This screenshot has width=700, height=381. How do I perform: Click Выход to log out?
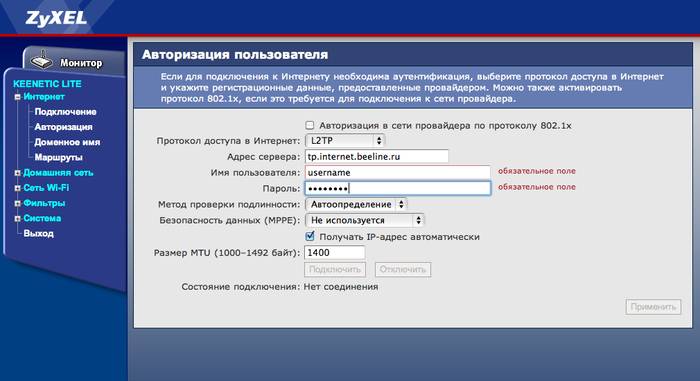38,233
